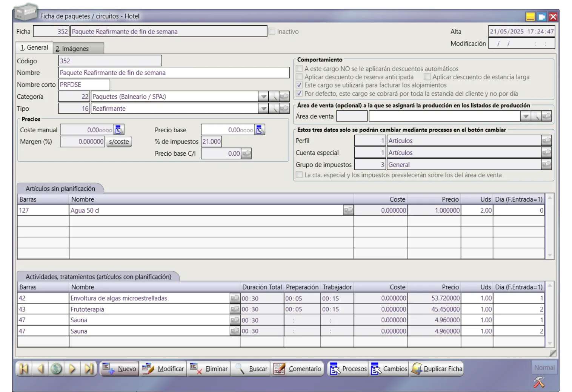Open the Área de venta dropdown

pos(525,116)
